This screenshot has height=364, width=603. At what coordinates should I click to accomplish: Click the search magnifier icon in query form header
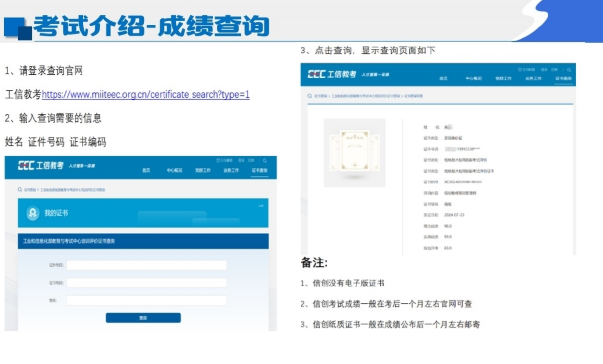[x=265, y=160]
